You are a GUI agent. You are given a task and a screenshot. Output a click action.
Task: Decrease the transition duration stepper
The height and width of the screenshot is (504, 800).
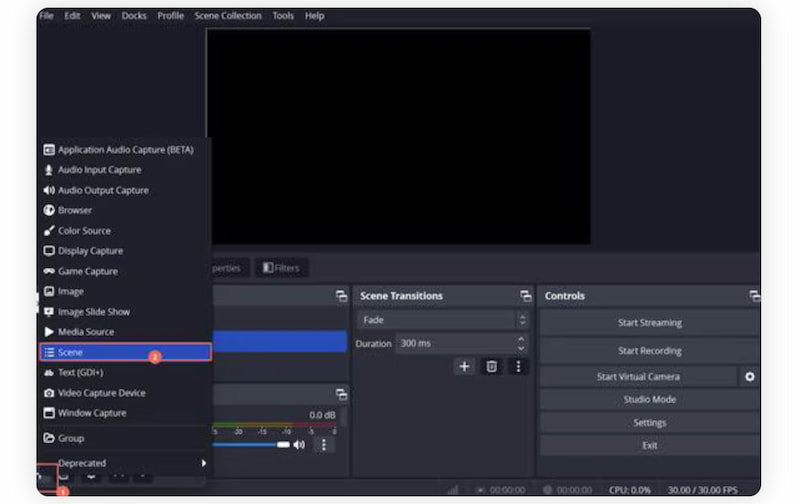[x=521, y=348]
